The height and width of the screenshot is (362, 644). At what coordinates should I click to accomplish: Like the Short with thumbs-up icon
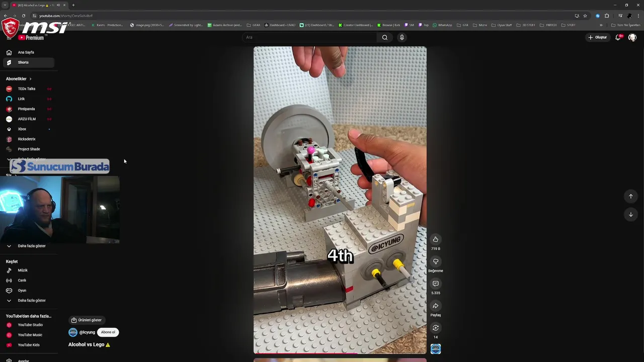(x=436, y=239)
